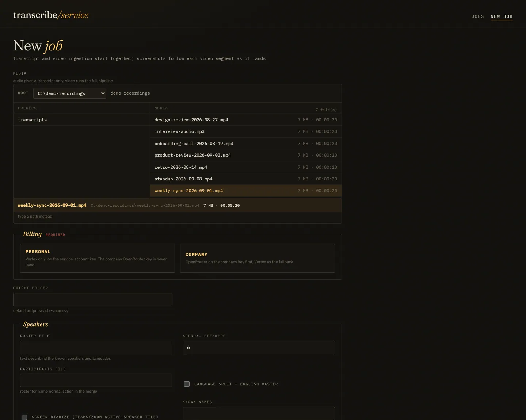
Task: Select design-review-2026-08-27.mp4
Action: coord(245,120)
